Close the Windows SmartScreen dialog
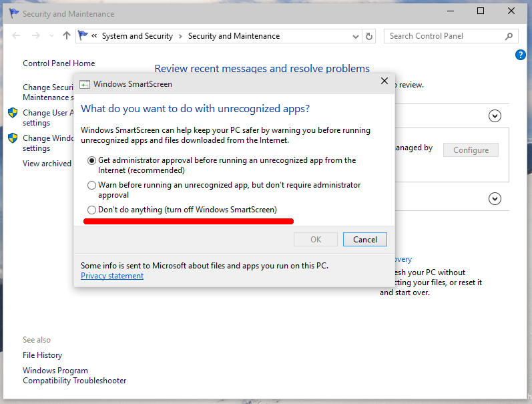Image resolution: width=532 pixels, height=404 pixels. pyautogui.click(x=384, y=81)
